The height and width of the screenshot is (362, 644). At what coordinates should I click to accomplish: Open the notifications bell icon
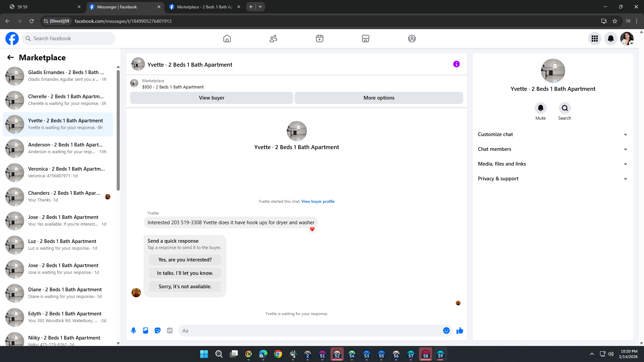(x=610, y=39)
